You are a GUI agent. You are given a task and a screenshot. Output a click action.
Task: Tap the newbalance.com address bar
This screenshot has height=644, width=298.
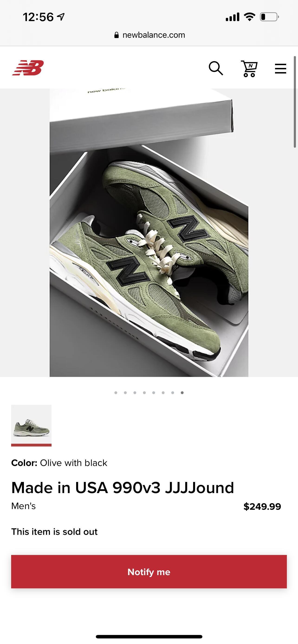click(149, 35)
